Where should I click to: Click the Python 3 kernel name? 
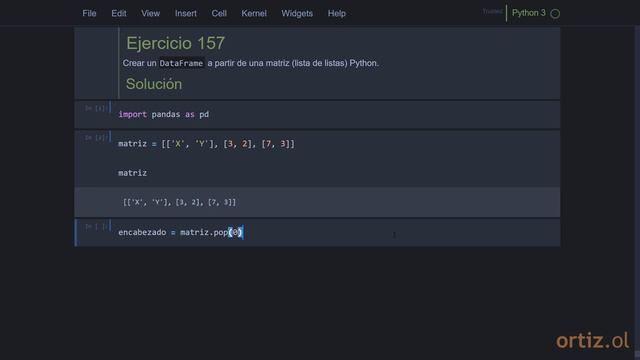(x=529, y=13)
